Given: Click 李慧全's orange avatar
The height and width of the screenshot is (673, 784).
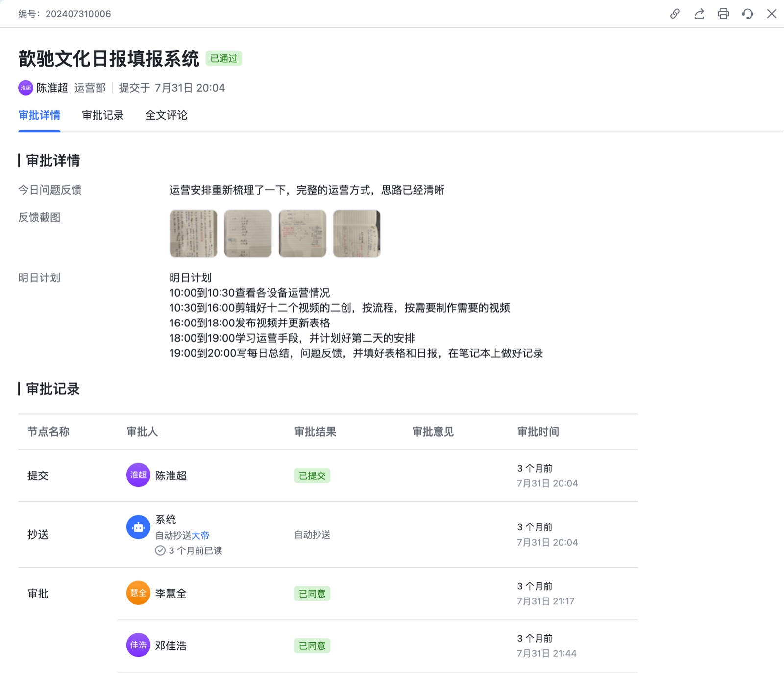Looking at the screenshot, I should pos(138,593).
